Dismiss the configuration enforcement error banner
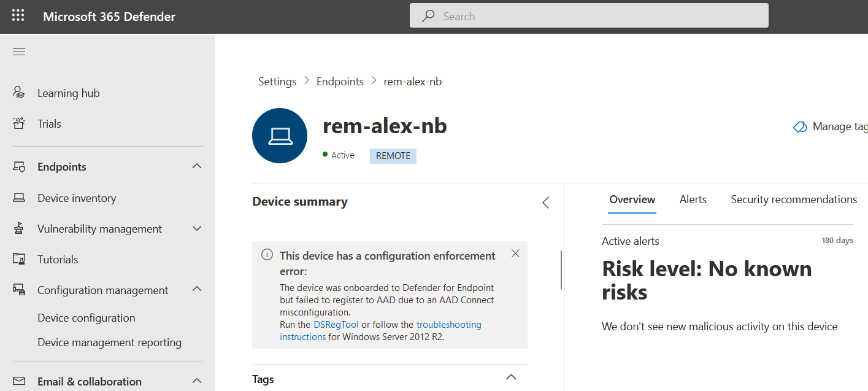The image size is (868, 391). (515, 254)
